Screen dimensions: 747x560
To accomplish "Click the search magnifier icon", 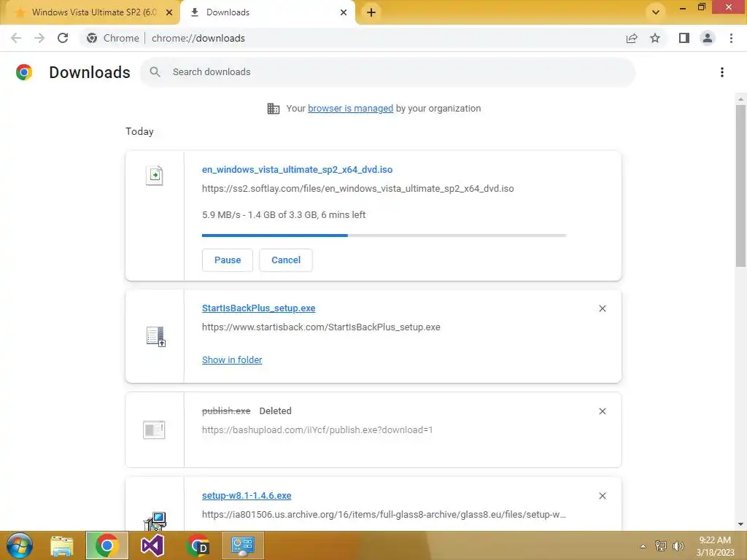I will click(x=155, y=72).
